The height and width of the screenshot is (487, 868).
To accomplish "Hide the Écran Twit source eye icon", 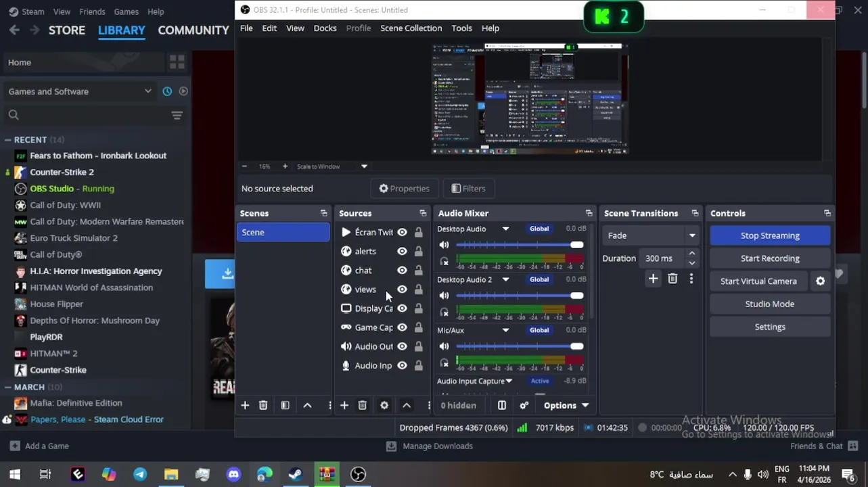I will [x=402, y=232].
